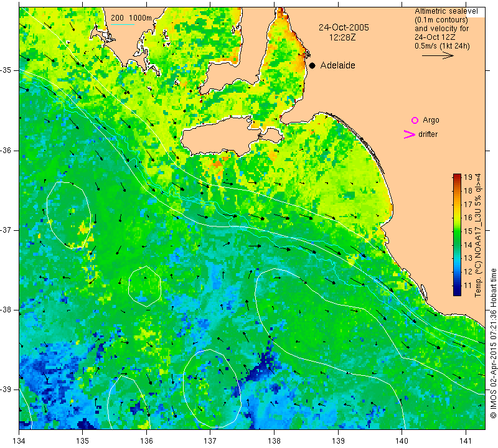Click the IMOS copyright timestamp text
The height and width of the screenshot is (448, 498).
[493, 343]
